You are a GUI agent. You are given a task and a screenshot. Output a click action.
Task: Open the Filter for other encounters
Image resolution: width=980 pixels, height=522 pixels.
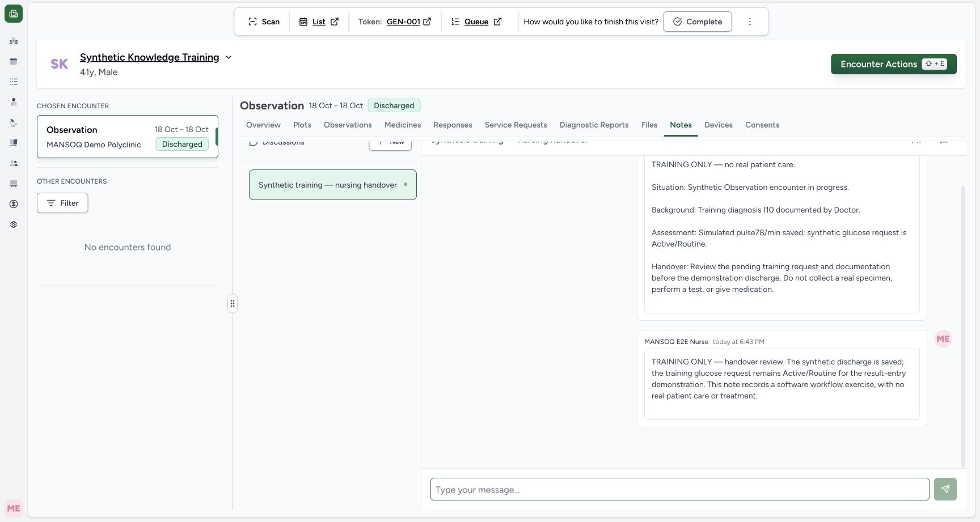[62, 203]
